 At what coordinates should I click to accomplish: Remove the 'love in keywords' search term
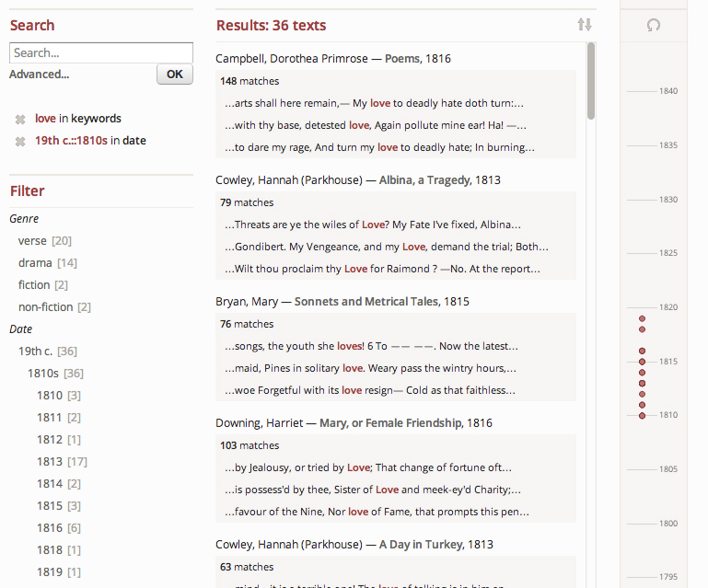coord(20,119)
